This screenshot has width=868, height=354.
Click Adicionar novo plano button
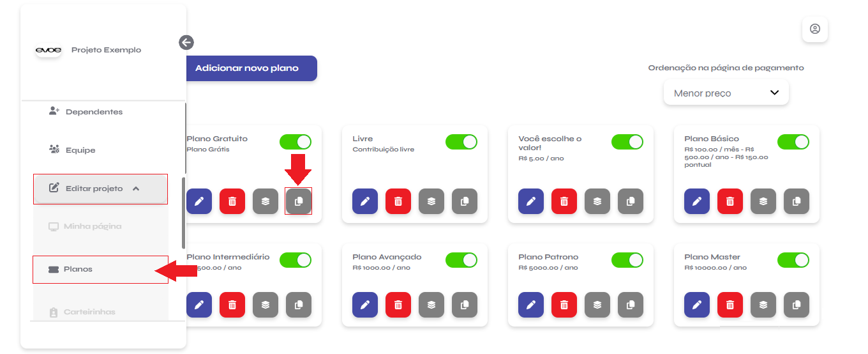click(x=247, y=68)
